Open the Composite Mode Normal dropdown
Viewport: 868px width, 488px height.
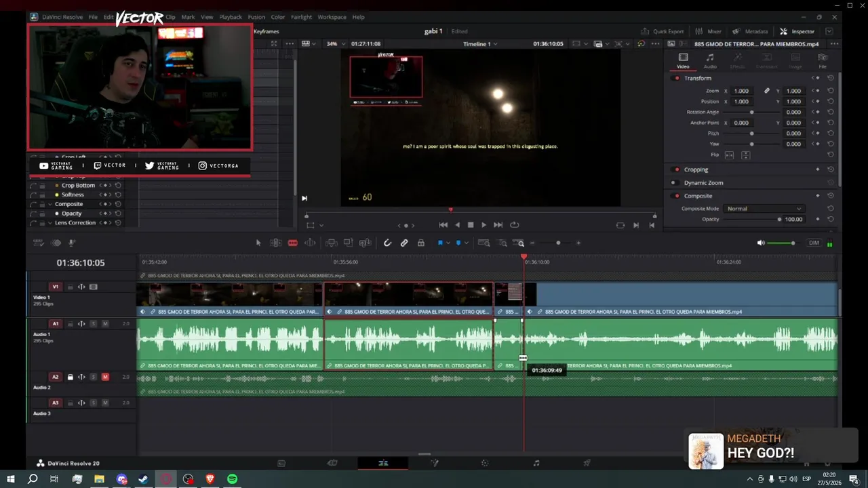point(764,209)
